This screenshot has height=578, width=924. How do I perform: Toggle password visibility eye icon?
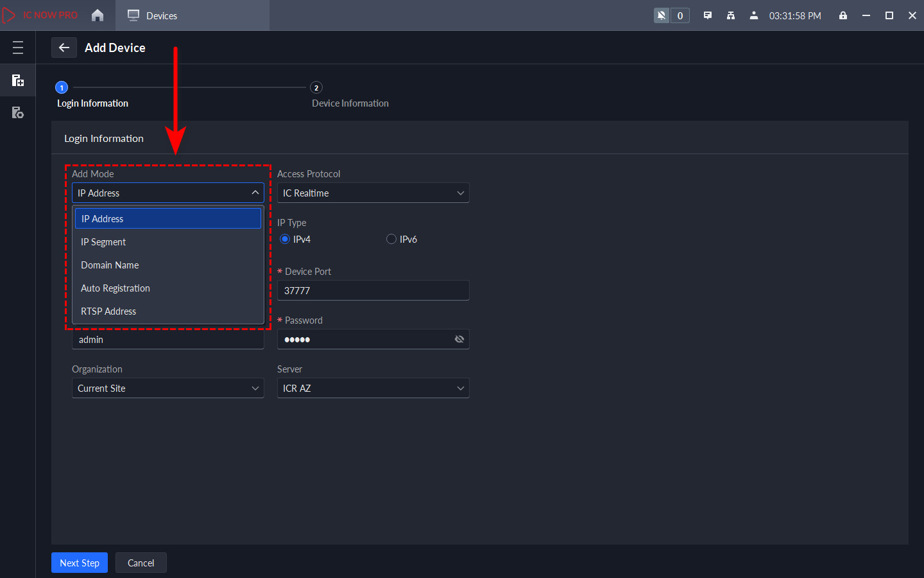coord(459,339)
